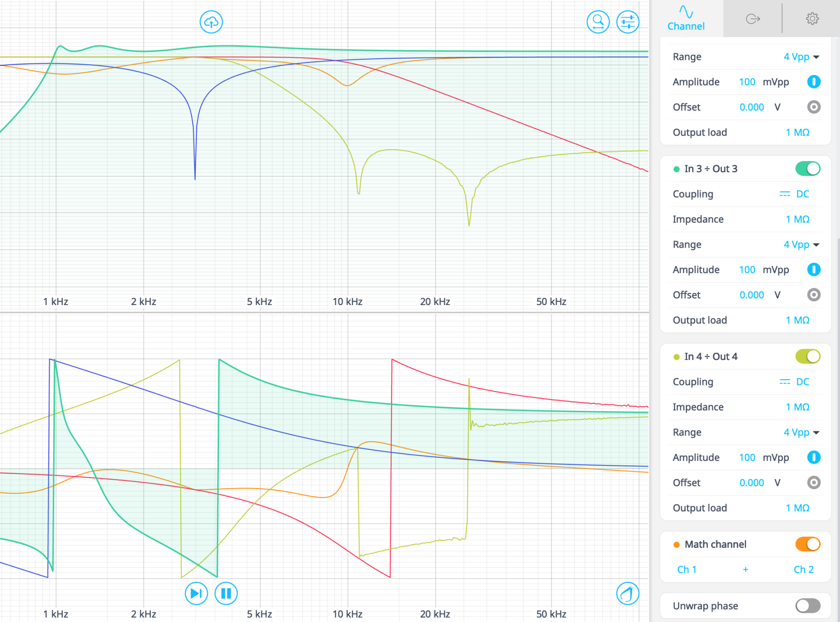This screenshot has height=622, width=840.
Task: Click Ch 2 in the Math channel
Action: tap(803, 570)
